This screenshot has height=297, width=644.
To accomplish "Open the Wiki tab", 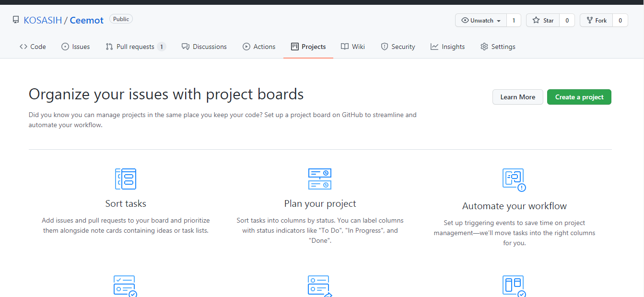I will click(x=353, y=47).
